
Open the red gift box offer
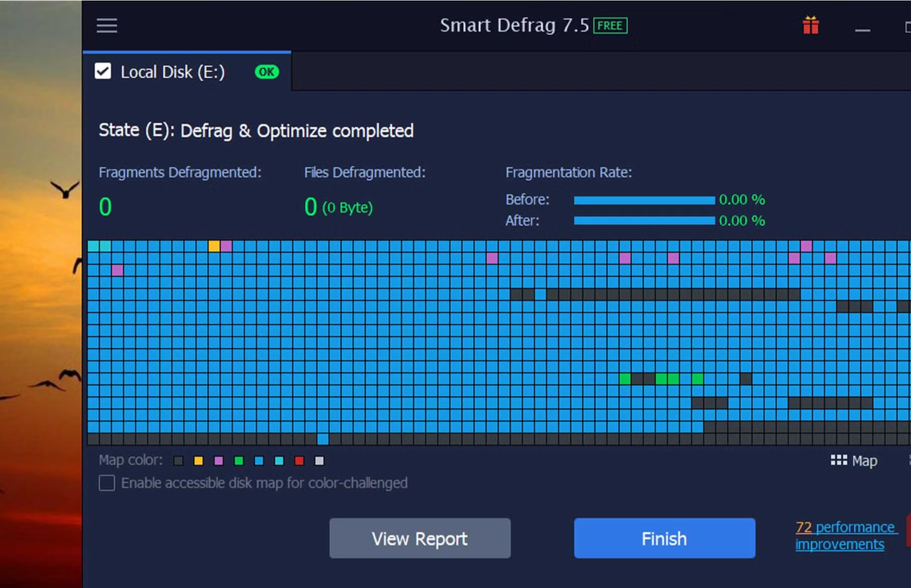[x=811, y=25]
